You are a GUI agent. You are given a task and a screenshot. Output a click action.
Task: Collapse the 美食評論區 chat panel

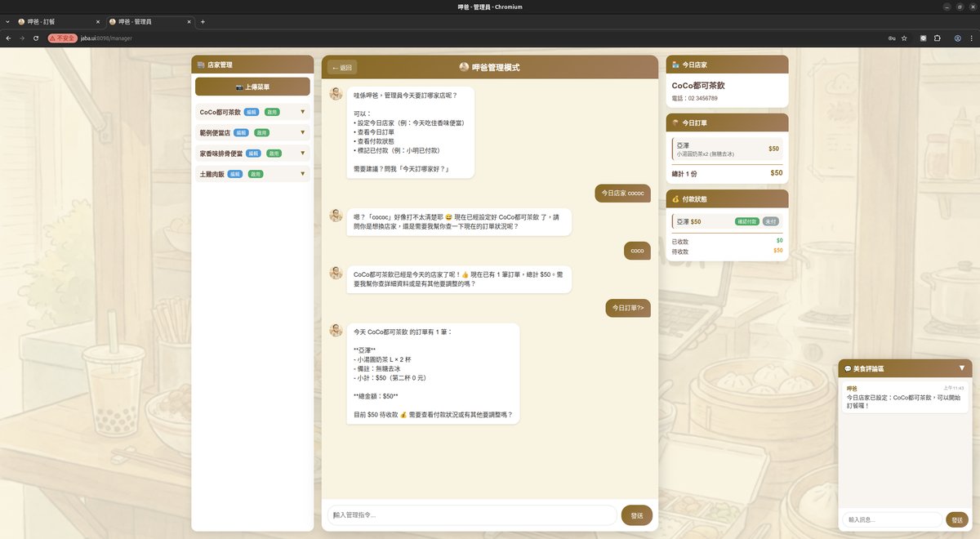tap(961, 368)
